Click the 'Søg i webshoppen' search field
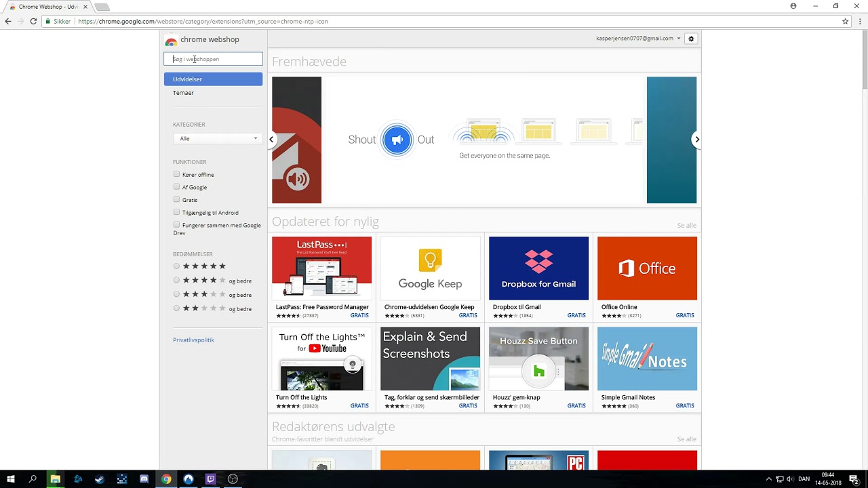868x488 pixels. pos(213,59)
